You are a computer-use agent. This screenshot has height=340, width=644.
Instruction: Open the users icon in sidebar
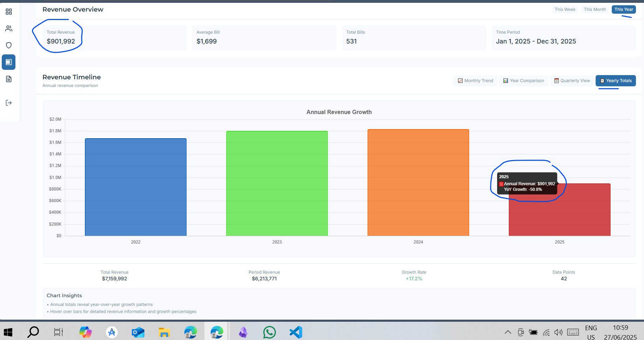tap(9, 29)
